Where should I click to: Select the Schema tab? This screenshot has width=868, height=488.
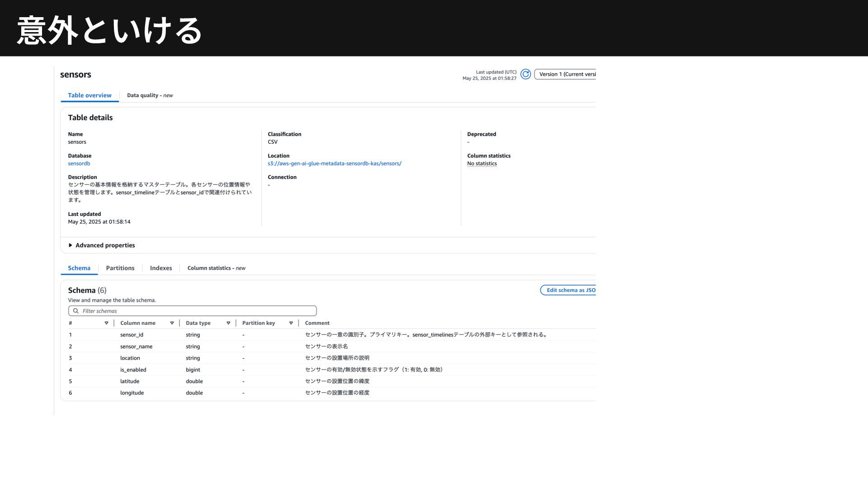click(79, 268)
